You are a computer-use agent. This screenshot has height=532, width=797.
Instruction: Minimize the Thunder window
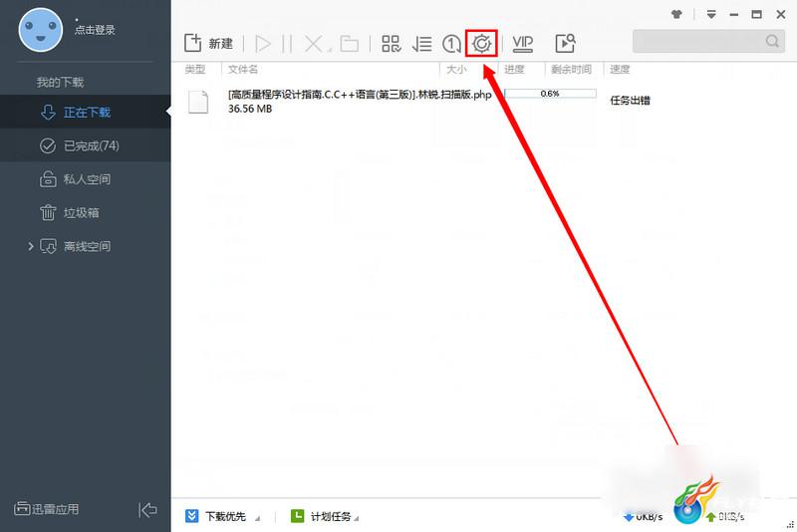734,15
